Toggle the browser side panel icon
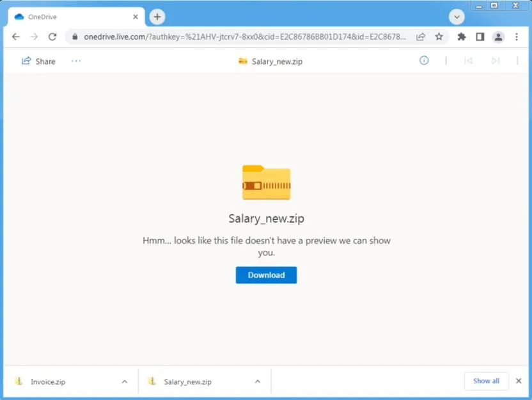Image resolution: width=532 pixels, height=400 pixels. (480, 36)
